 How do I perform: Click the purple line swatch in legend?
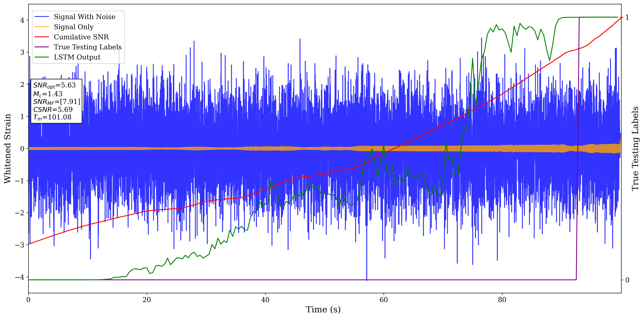(42, 47)
